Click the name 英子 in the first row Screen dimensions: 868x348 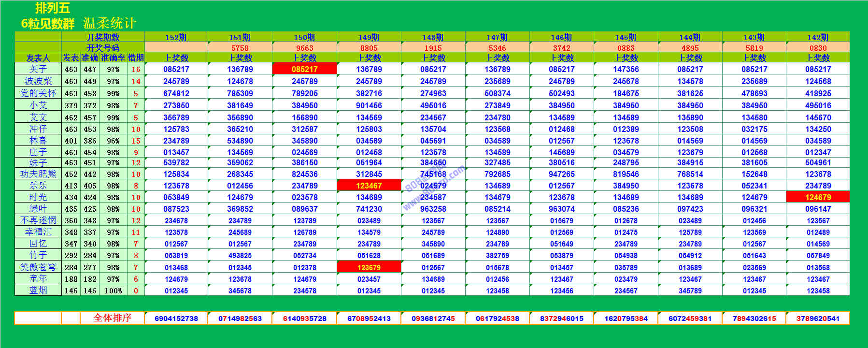click(38, 69)
